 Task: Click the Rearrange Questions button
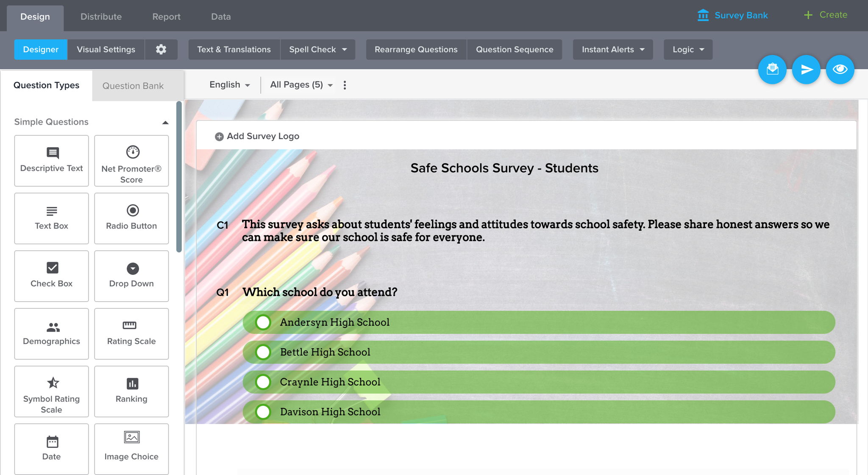[416, 50]
